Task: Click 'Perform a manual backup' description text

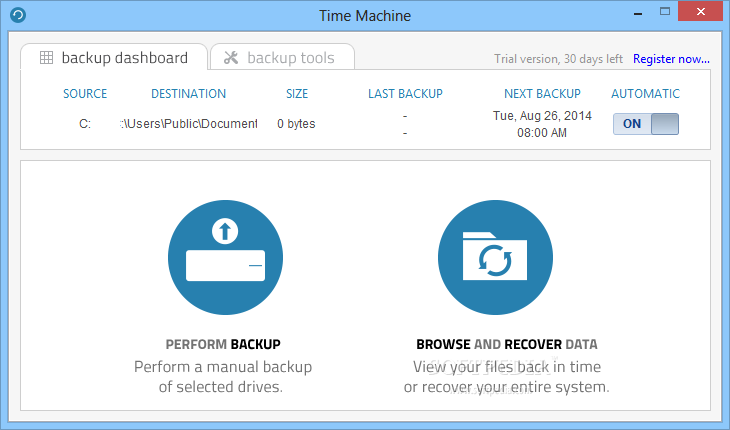Action: click(x=223, y=367)
